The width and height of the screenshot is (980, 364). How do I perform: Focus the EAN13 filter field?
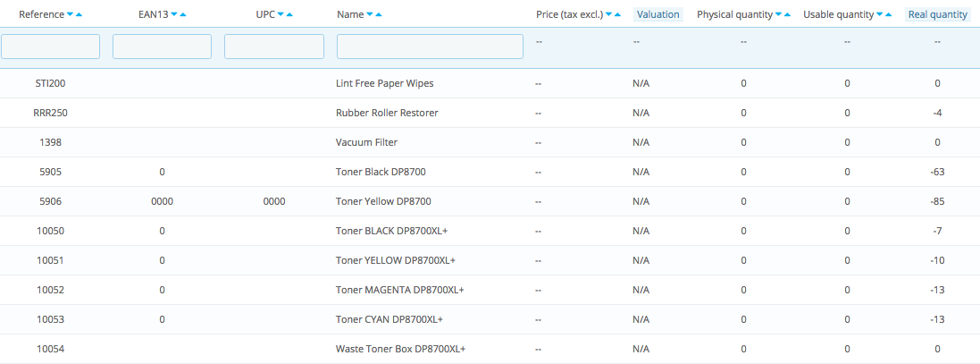pos(162,47)
